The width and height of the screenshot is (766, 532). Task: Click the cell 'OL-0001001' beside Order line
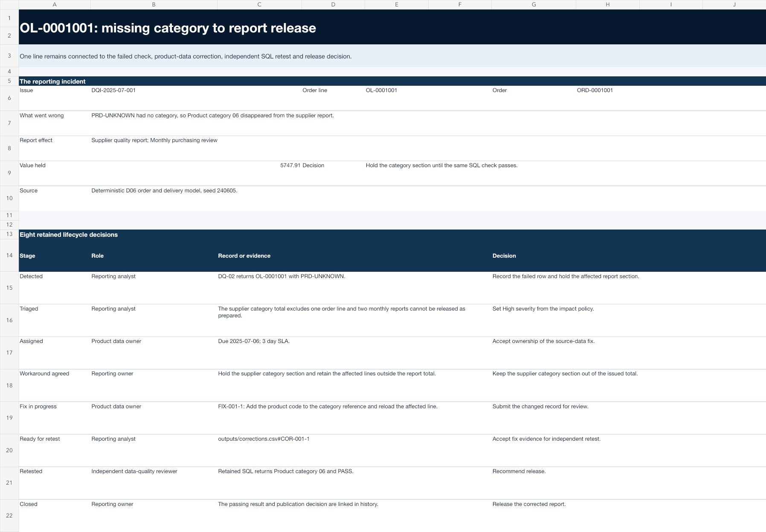point(381,90)
